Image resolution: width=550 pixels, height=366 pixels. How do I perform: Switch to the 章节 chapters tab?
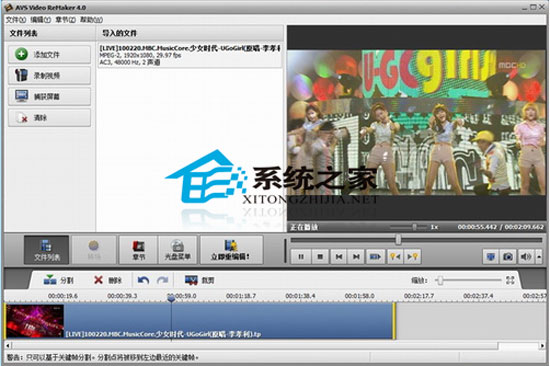[x=139, y=250]
